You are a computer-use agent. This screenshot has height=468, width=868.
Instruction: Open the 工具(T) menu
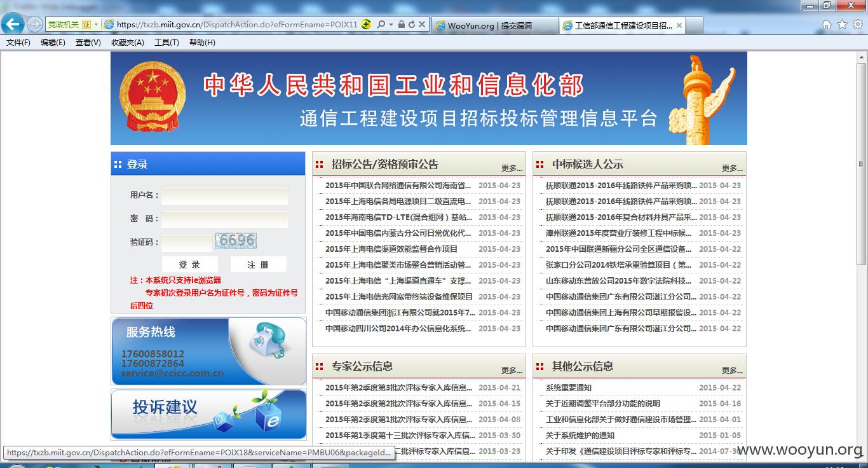(x=166, y=43)
